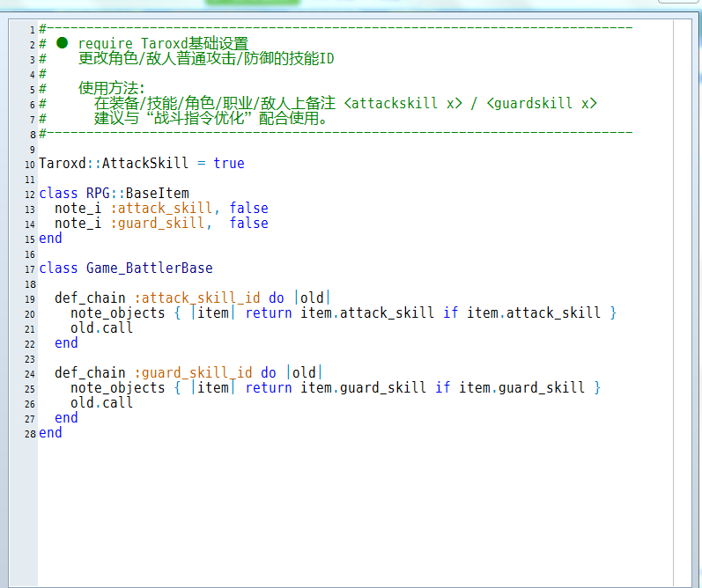
Task: Click the comment '建议与“战斗指令优化”配合使用。'
Action: click(211, 119)
